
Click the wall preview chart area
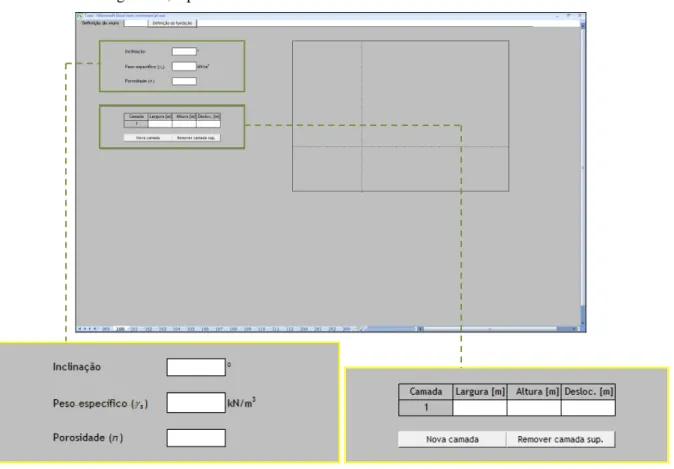point(401,116)
